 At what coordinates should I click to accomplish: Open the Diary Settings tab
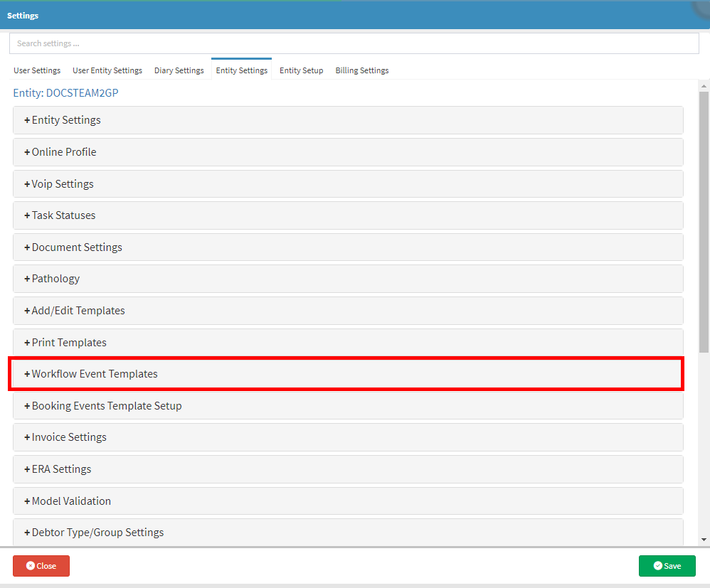[x=179, y=70]
